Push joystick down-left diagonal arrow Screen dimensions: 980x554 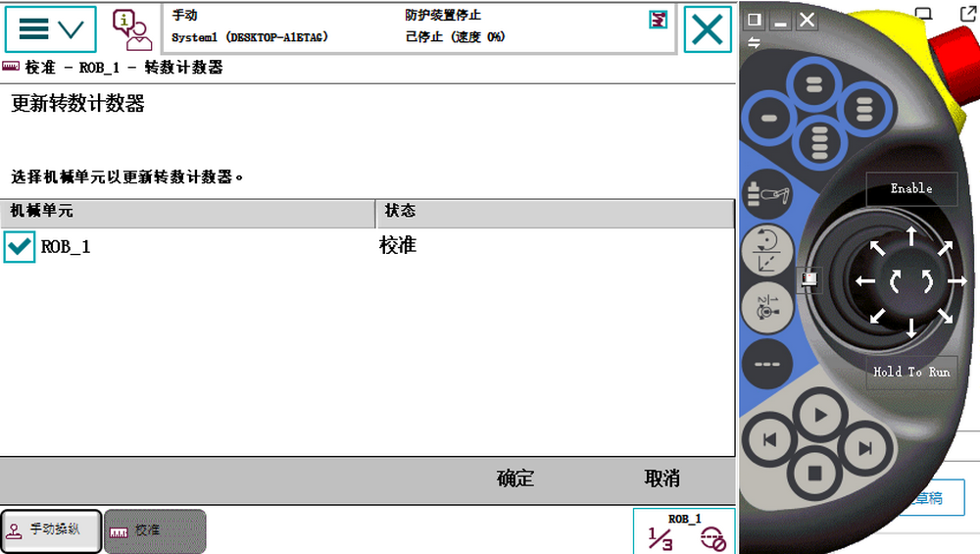[x=877, y=316]
